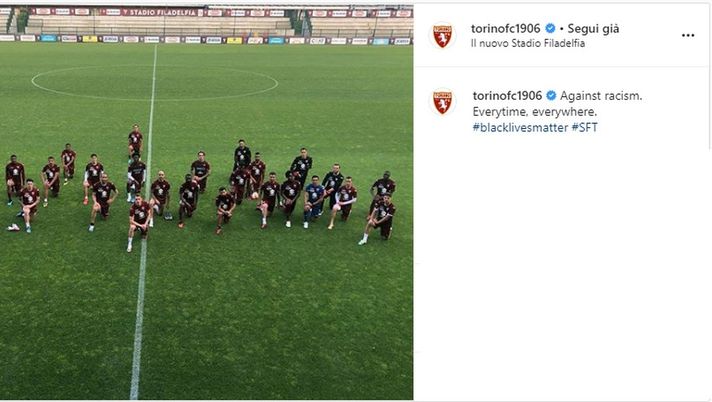The width and height of the screenshot is (712, 402).
Task: Click the Torino crest avatar beside the caption
Action: [x=442, y=102]
